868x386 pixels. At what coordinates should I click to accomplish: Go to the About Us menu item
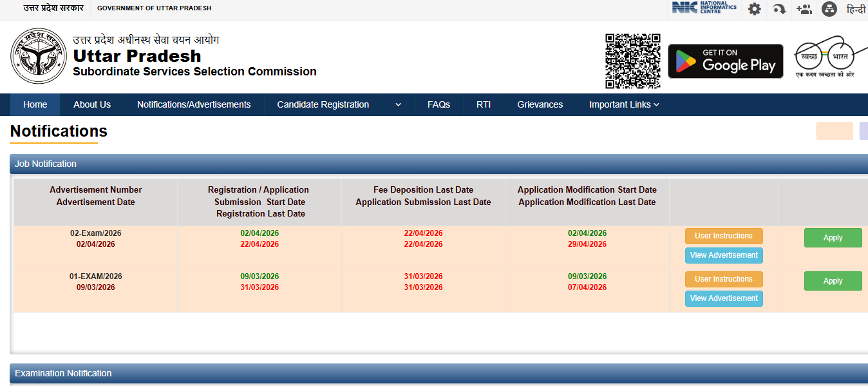[92, 104]
